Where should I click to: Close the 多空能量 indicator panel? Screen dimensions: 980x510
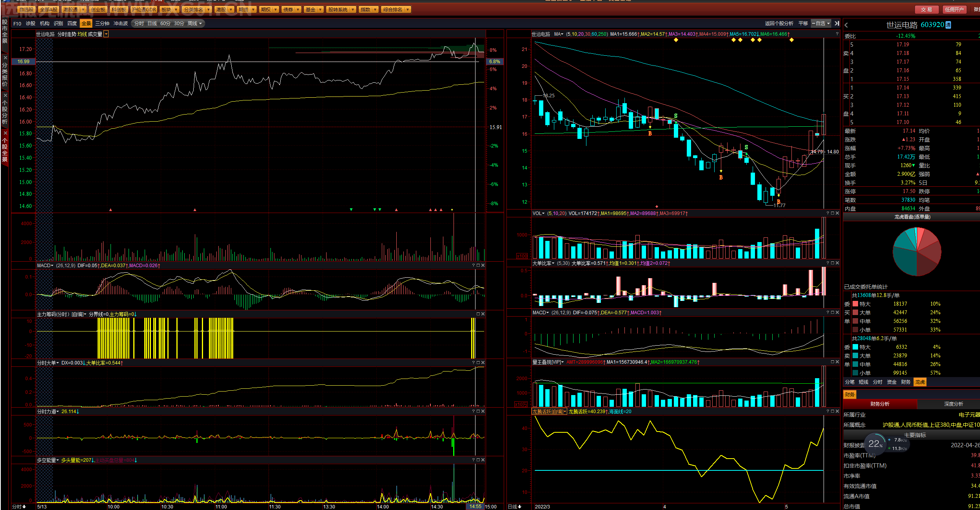483,460
